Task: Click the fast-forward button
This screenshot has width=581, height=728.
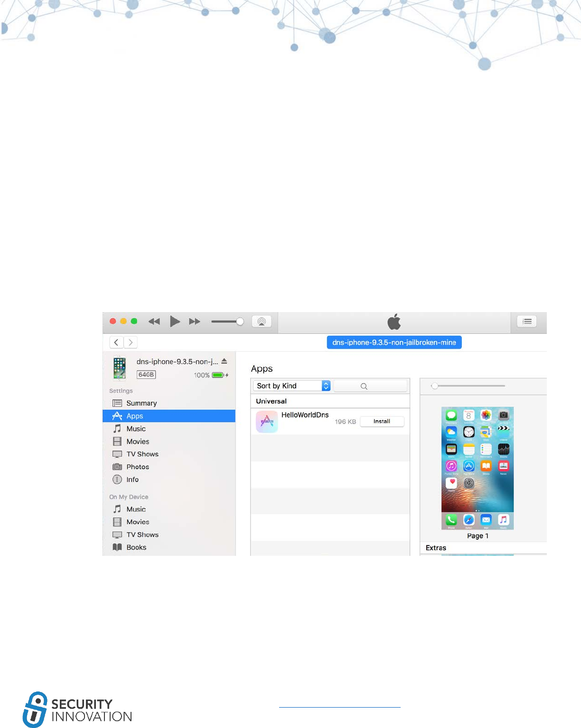Action: coord(195,322)
